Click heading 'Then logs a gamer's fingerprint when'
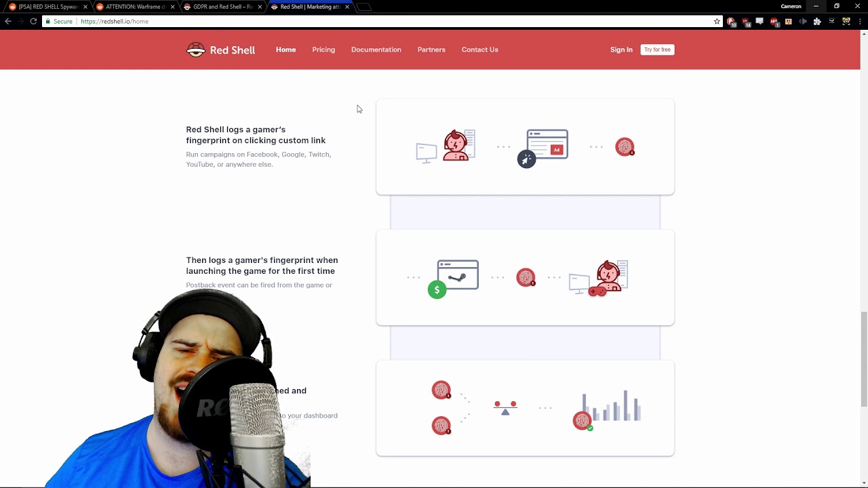868x488 pixels. (x=262, y=266)
